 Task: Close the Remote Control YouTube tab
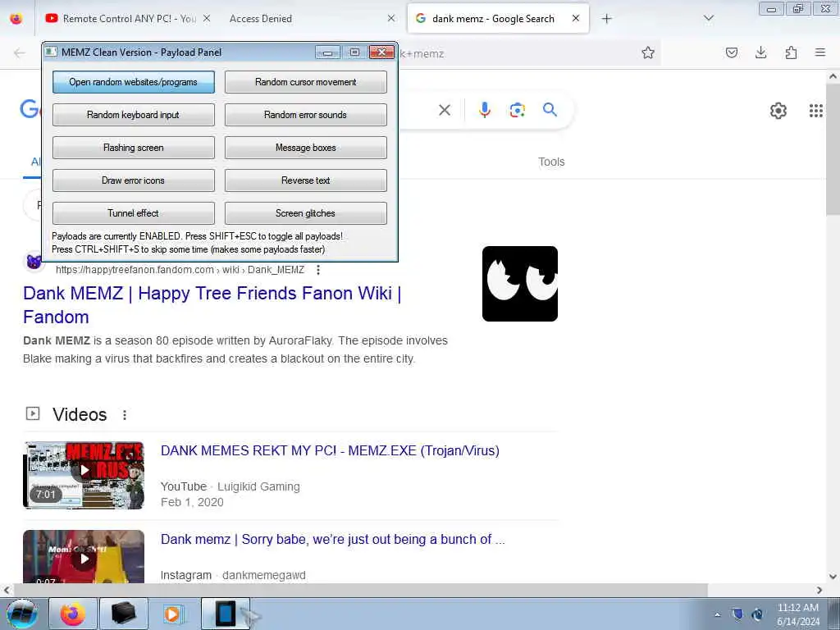207,18
